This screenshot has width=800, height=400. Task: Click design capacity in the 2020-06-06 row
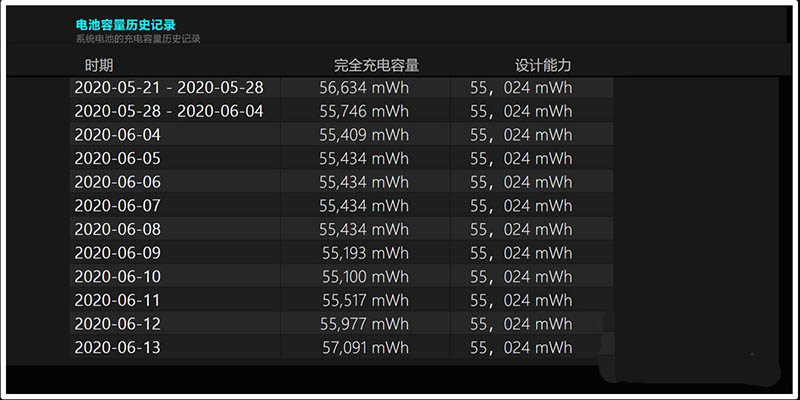click(x=521, y=182)
